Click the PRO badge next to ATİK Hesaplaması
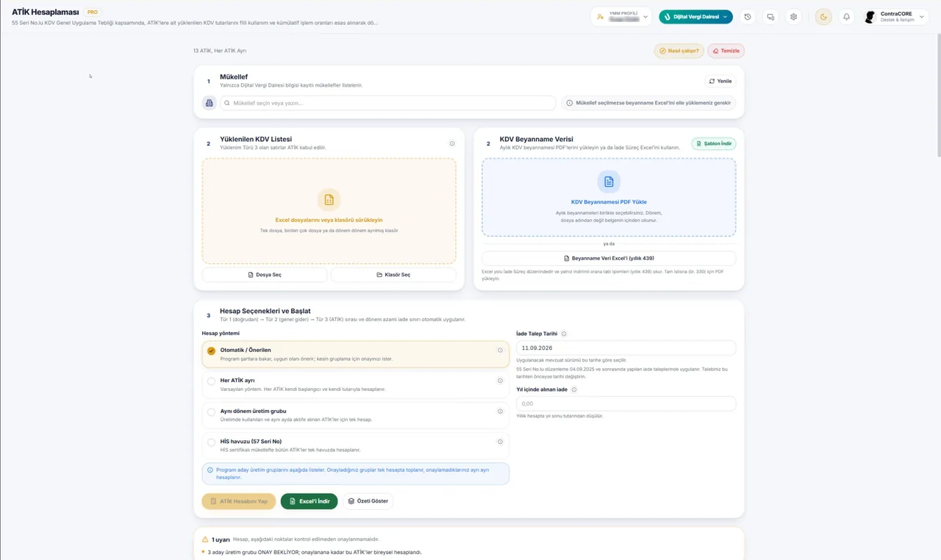941x560 pixels. 92,12
